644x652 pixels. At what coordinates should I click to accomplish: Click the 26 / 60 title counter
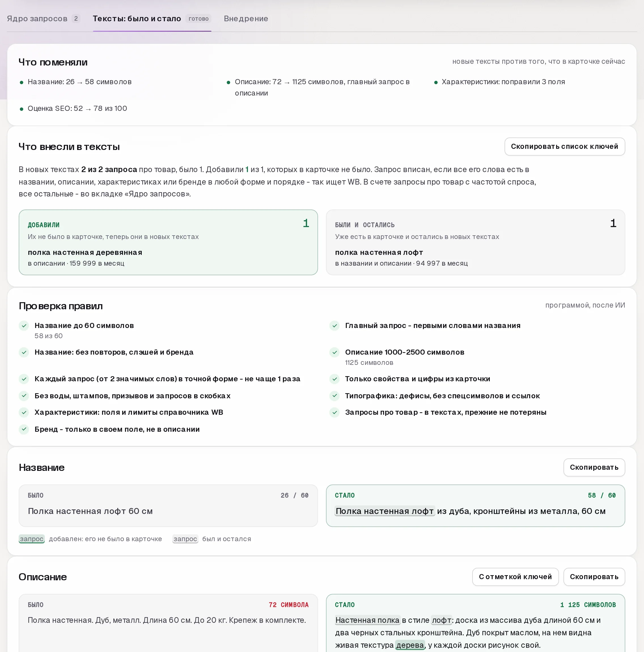(x=294, y=496)
